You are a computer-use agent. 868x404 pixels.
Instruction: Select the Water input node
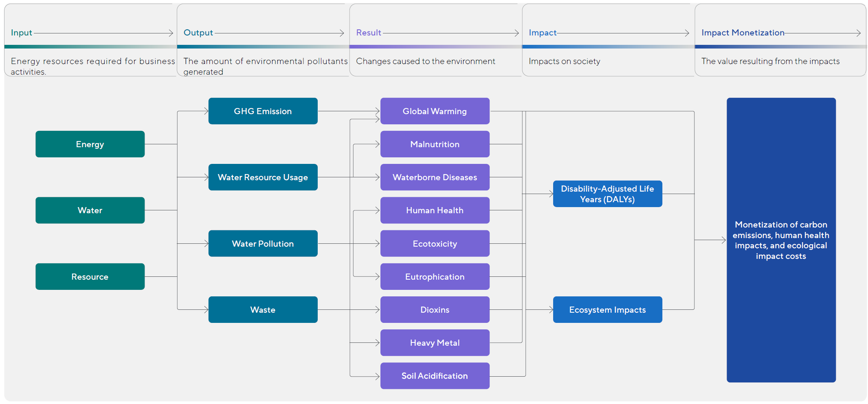tap(90, 210)
